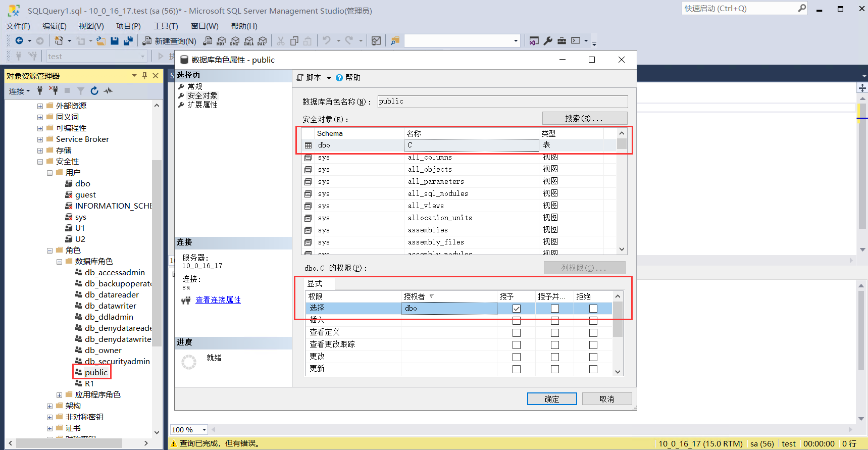
Task: Click the DMX query icon
Action: point(235,41)
